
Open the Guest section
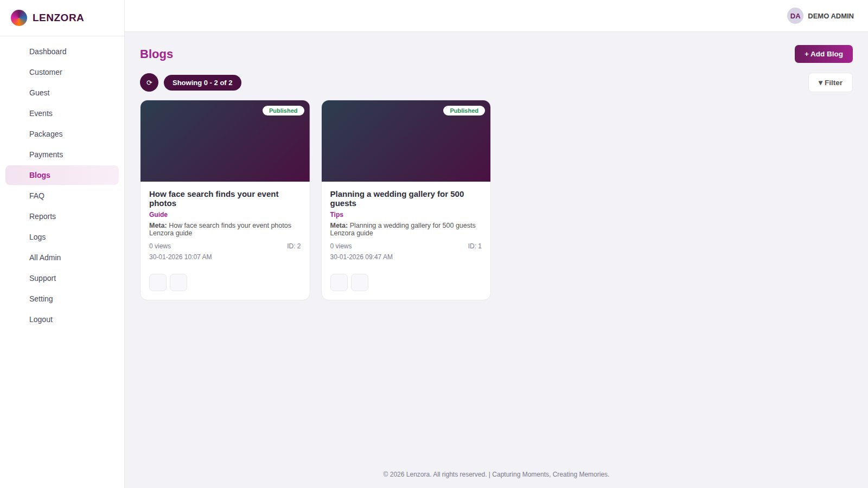pos(62,93)
